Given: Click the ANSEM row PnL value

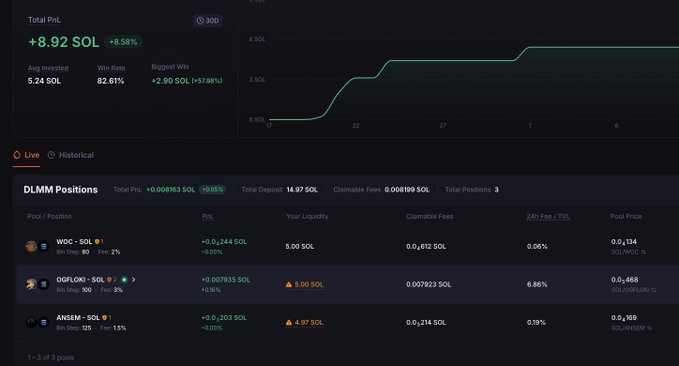Looking at the screenshot, I should (x=224, y=318).
